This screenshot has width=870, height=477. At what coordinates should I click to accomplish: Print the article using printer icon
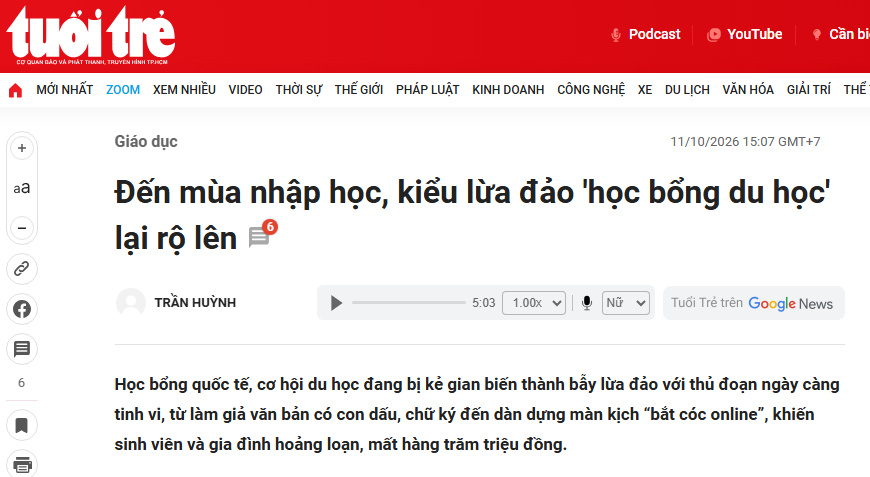tap(22, 464)
